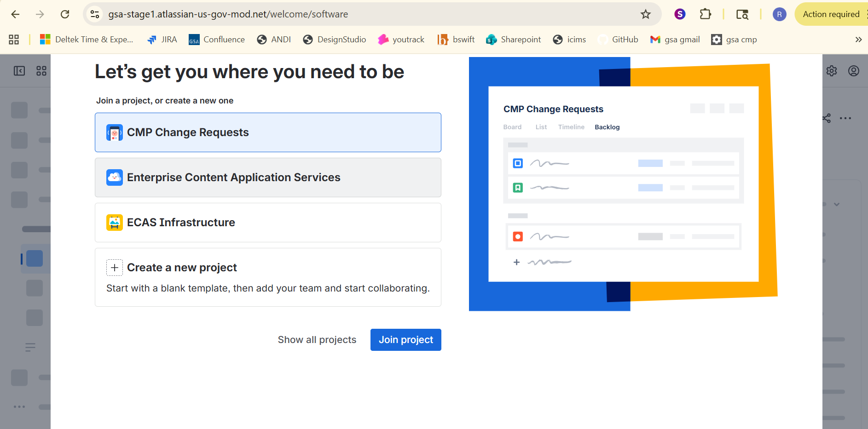Image resolution: width=868 pixels, height=429 pixels.
Task: Open the Jira account profile icon
Action: coord(854,71)
